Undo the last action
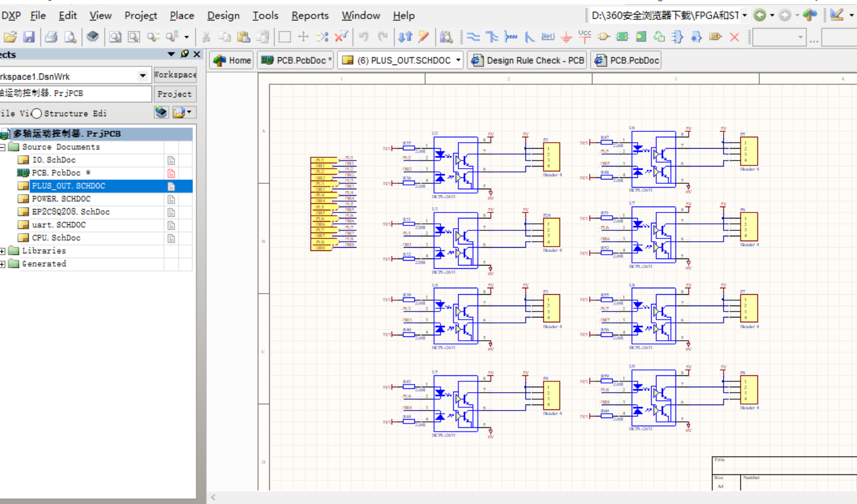Screen dimensions: 857x504 coord(364,37)
